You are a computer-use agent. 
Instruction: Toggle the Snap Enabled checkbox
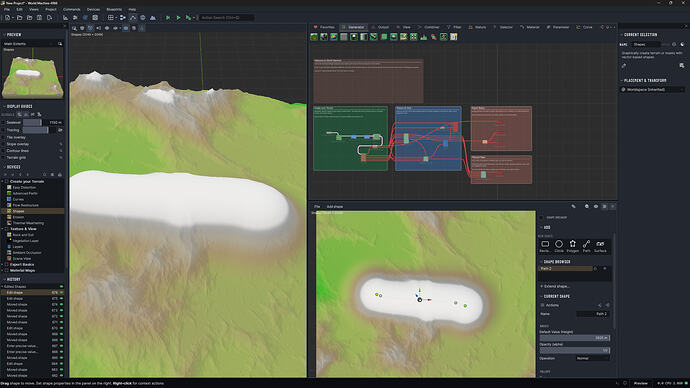point(542,217)
